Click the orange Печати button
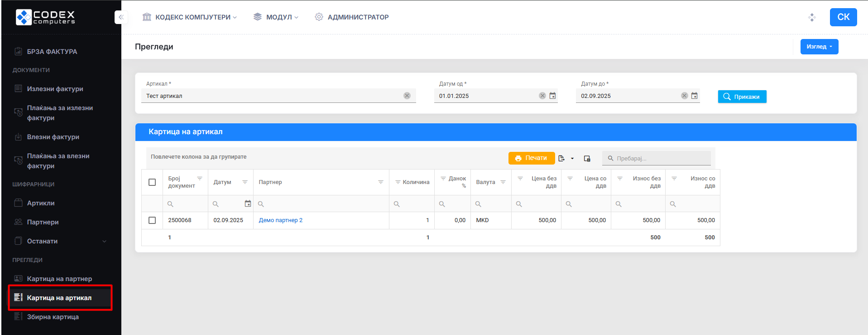Viewport: 868px width, 335px height. 531,158
